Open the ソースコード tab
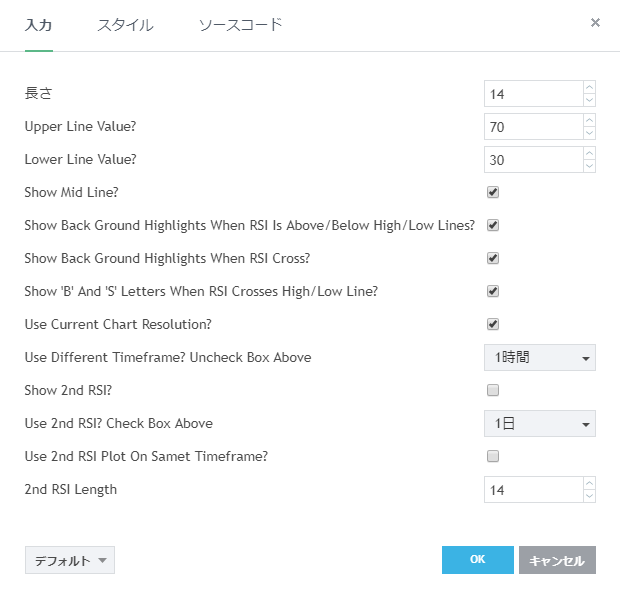This screenshot has width=620, height=597. pyautogui.click(x=241, y=25)
